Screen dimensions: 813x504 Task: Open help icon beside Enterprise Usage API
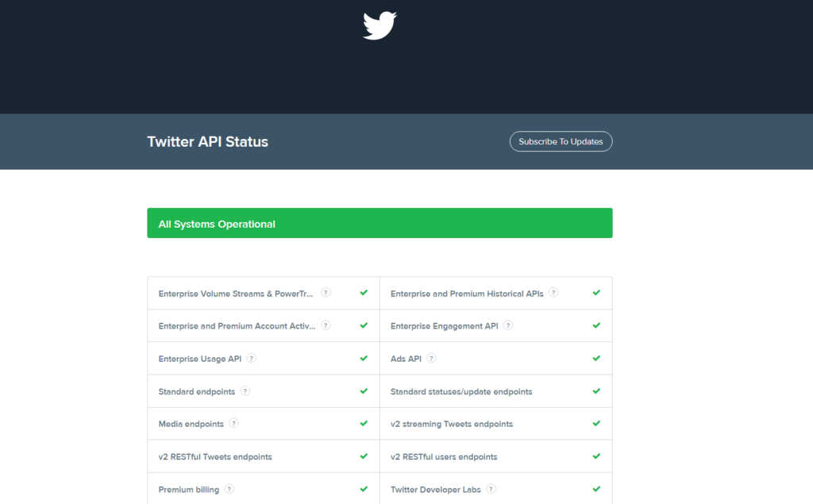click(x=252, y=358)
